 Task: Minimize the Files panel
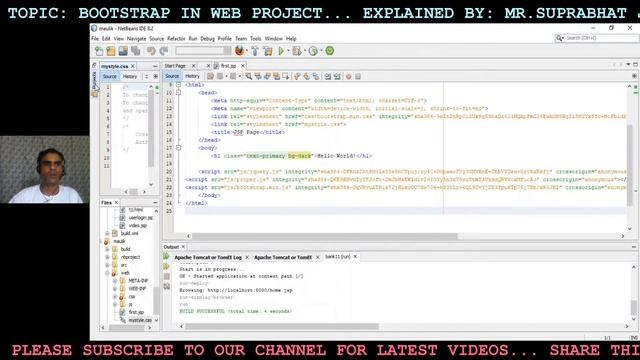click(155, 202)
